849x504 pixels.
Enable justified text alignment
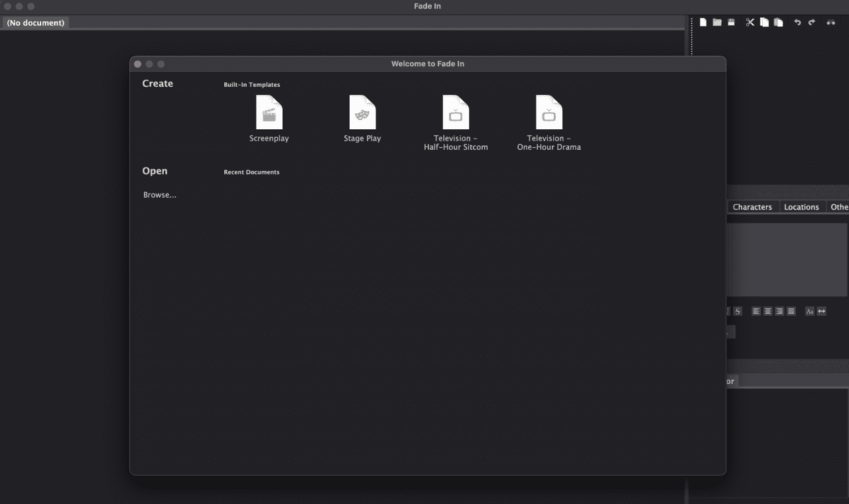pyautogui.click(x=791, y=310)
